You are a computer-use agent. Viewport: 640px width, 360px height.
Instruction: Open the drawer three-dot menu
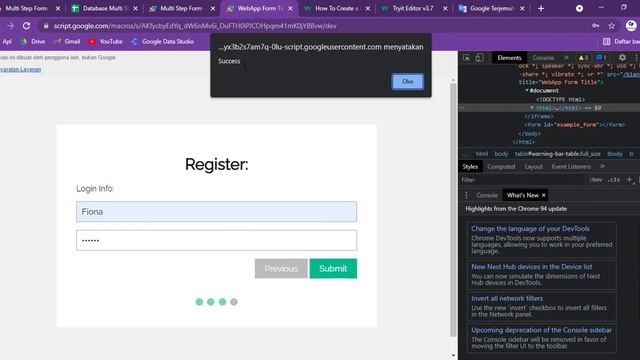466,195
